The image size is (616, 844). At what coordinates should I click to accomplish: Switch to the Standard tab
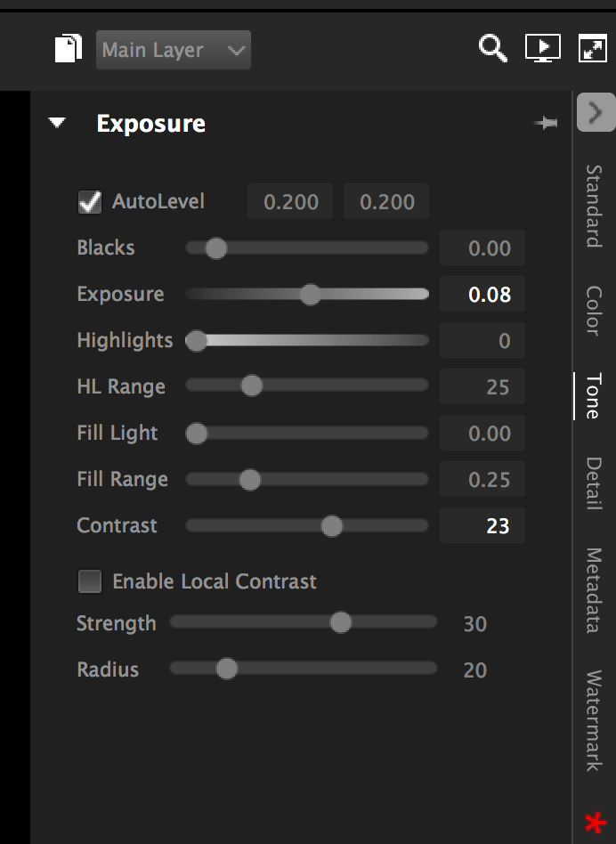pyautogui.click(x=594, y=206)
